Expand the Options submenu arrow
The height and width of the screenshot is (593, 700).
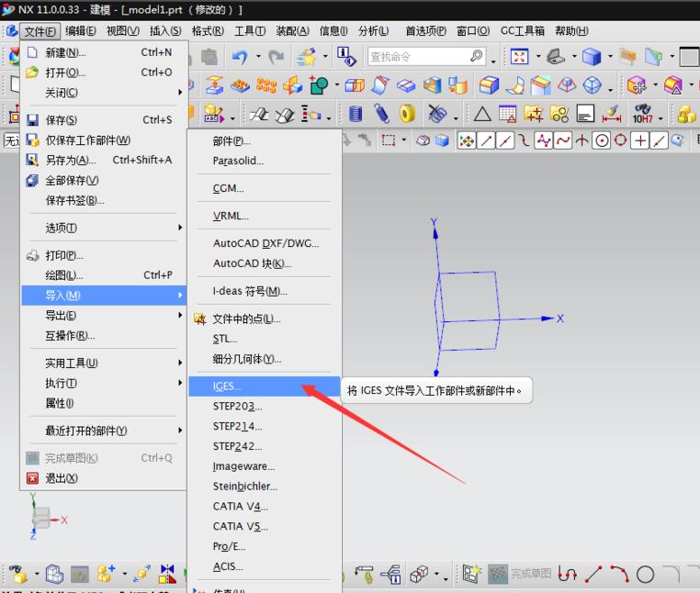(x=180, y=228)
